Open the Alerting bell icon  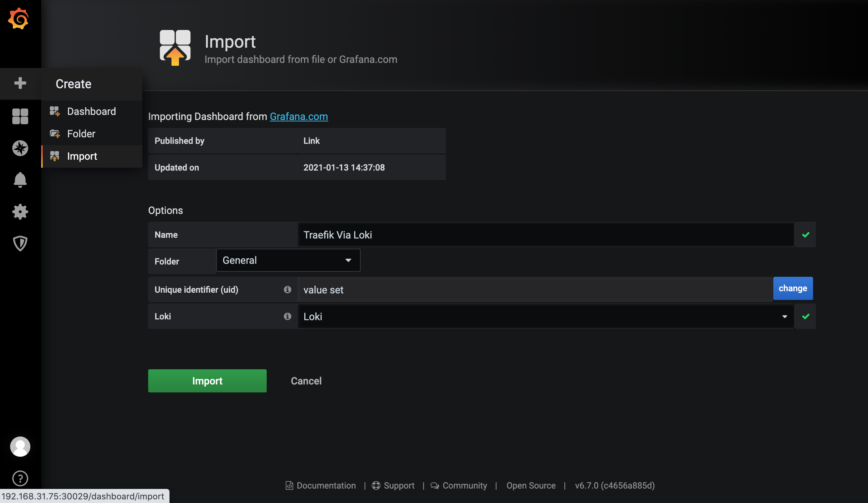pos(20,180)
